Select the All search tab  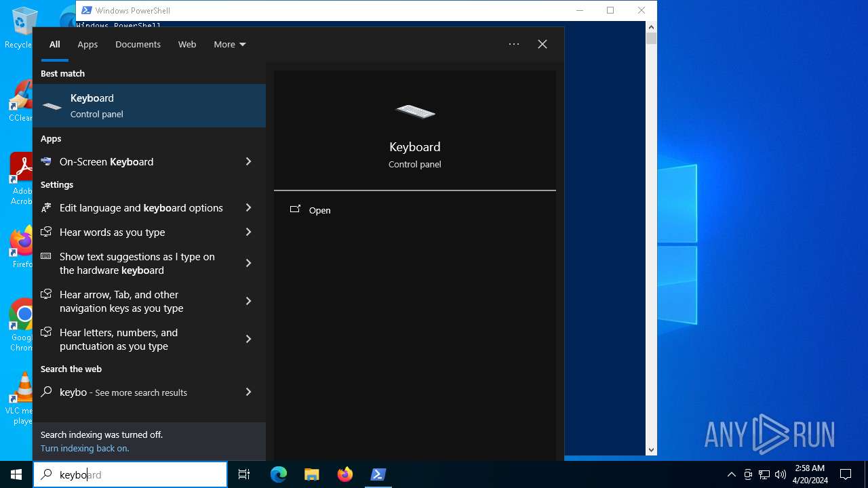55,44
